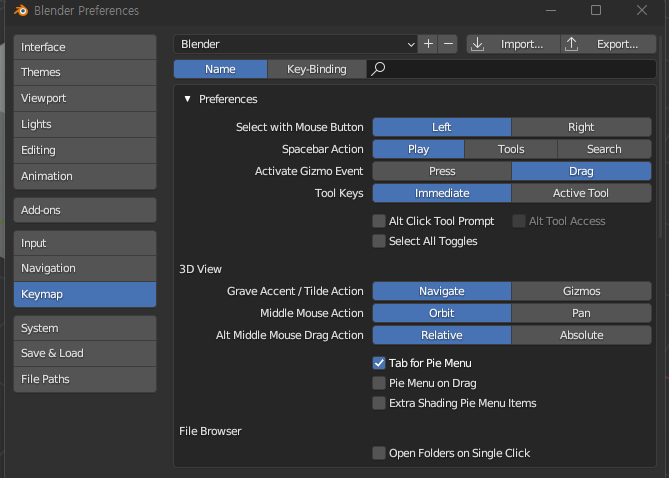Filter keymap by Key-Binding

pyautogui.click(x=317, y=69)
